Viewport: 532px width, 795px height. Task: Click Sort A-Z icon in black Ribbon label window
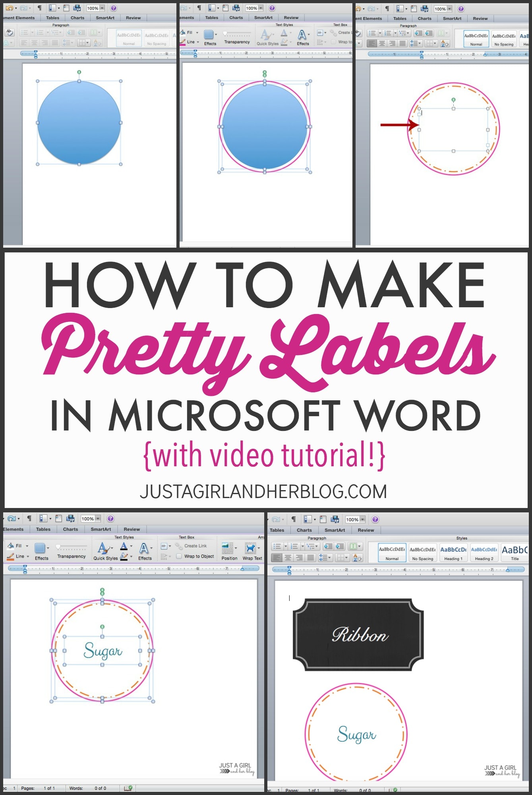(x=357, y=558)
